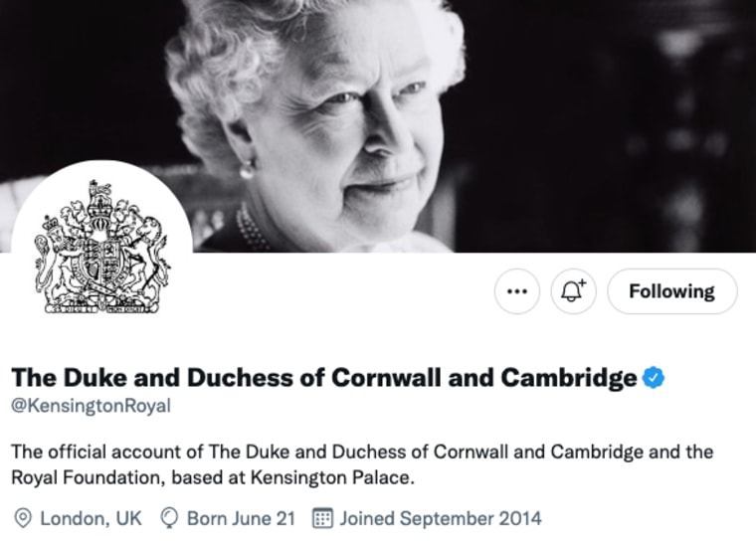Click the unicorn supporter on the crest
Image resolution: width=756 pixels, height=543 pixels.
(x=149, y=258)
